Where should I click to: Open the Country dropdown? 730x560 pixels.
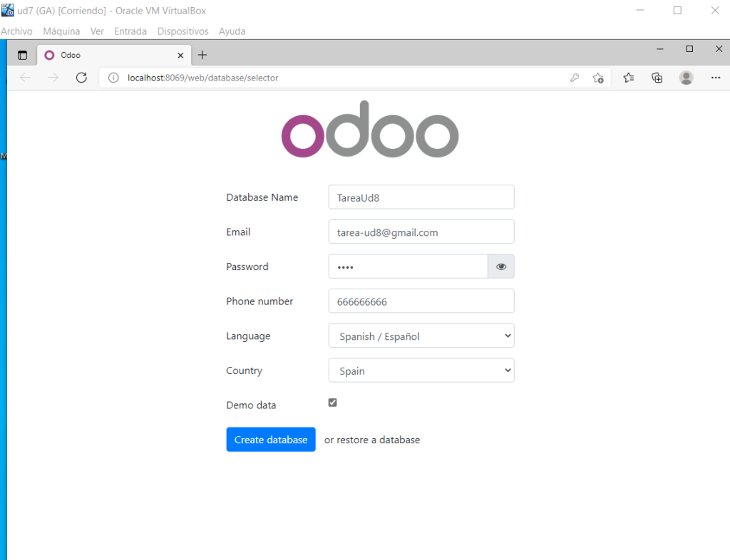pos(421,370)
